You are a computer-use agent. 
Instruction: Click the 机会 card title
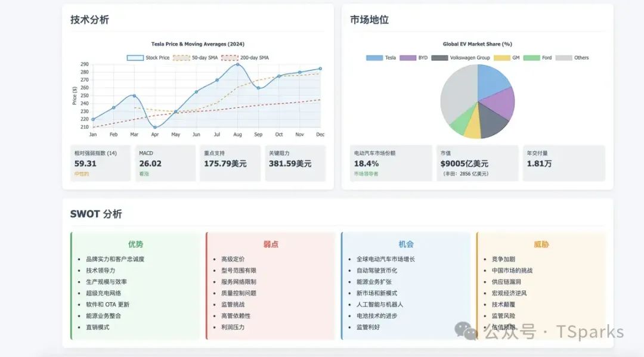tap(406, 244)
